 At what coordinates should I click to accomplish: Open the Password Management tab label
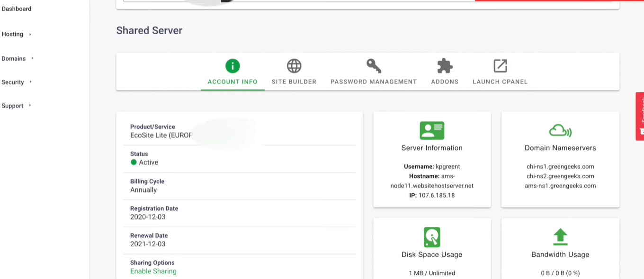(374, 81)
